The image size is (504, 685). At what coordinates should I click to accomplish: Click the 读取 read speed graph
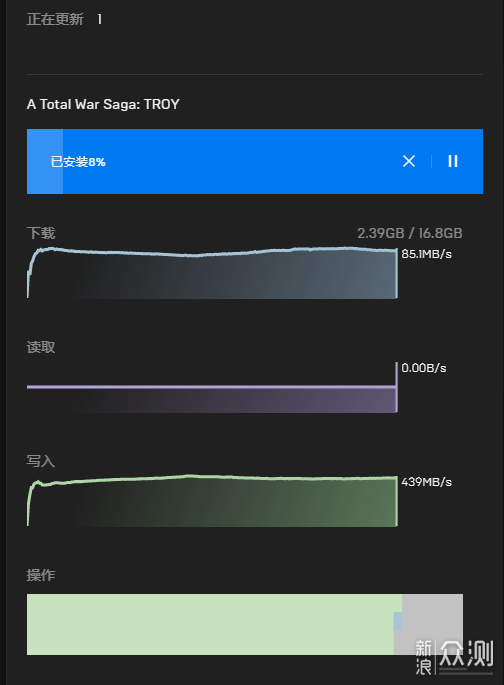(x=212, y=387)
